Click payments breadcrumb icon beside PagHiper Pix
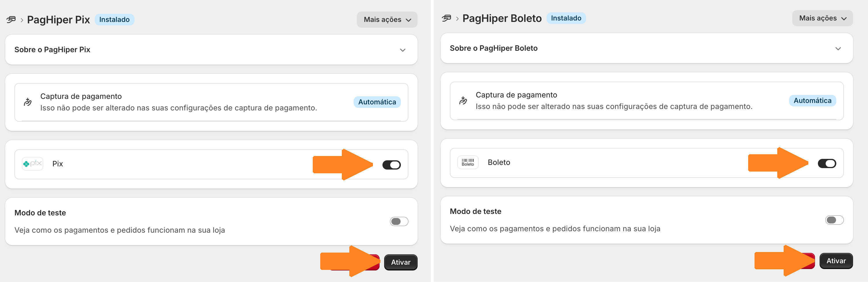Screen dimensions: 868x282 [11, 20]
